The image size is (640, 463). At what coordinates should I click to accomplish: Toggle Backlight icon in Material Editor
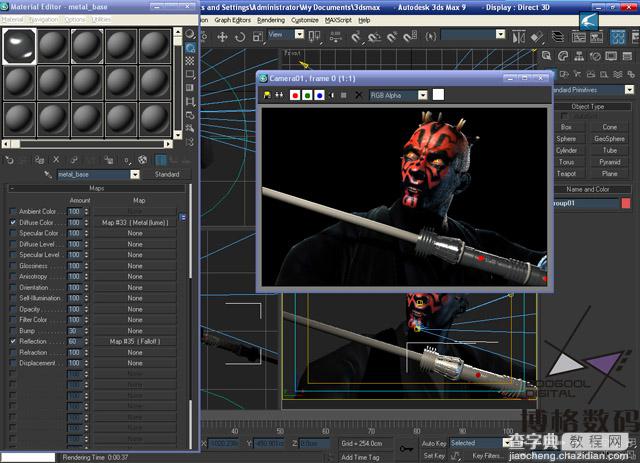[190, 48]
